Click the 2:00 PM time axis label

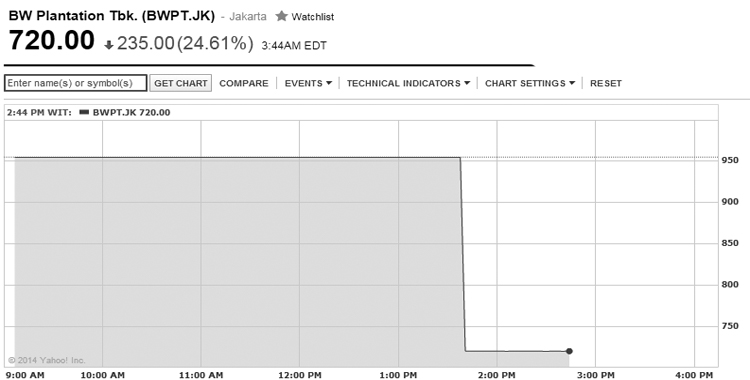pyautogui.click(x=496, y=375)
